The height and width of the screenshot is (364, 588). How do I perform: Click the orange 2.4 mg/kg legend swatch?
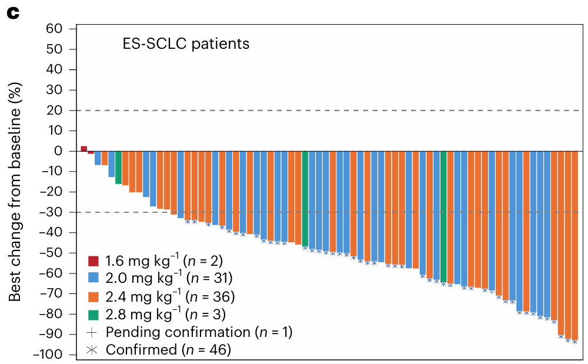click(x=93, y=296)
